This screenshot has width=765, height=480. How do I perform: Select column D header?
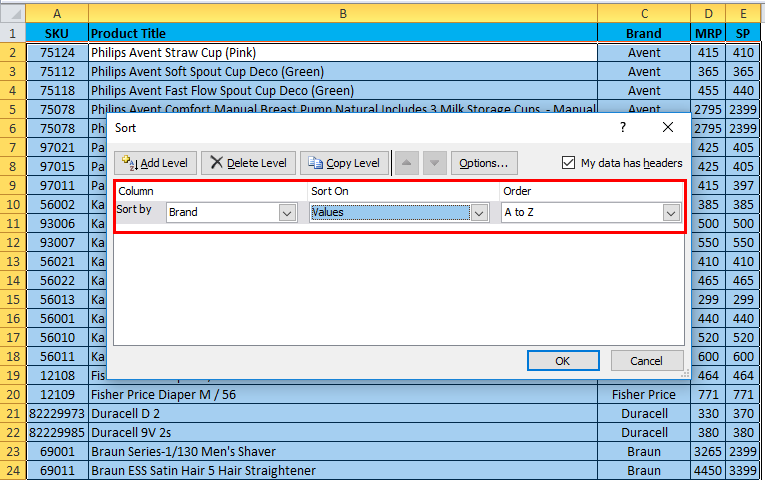pos(708,14)
